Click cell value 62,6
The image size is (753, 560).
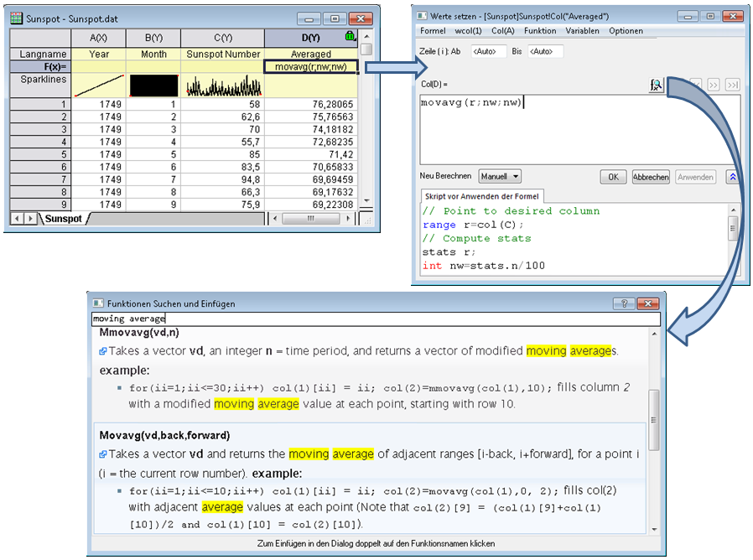click(x=223, y=117)
